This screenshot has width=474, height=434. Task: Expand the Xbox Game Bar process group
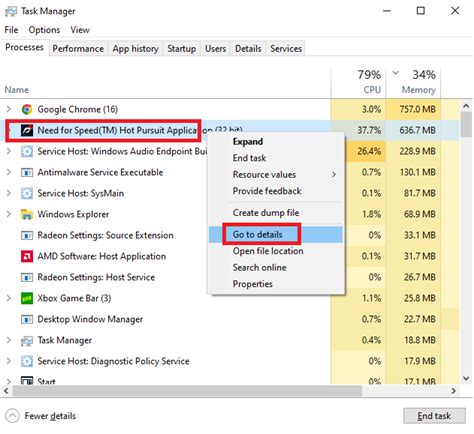coord(9,298)
